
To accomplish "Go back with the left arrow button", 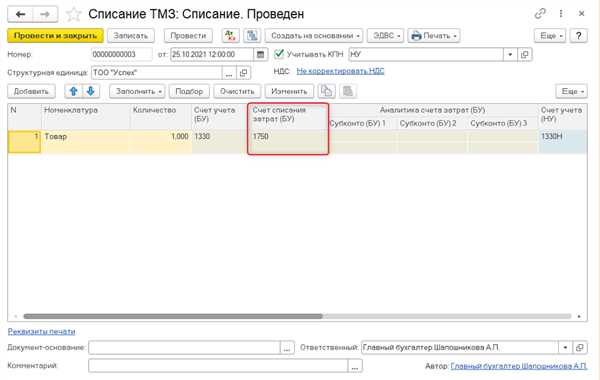I will [x=20, y=15].
